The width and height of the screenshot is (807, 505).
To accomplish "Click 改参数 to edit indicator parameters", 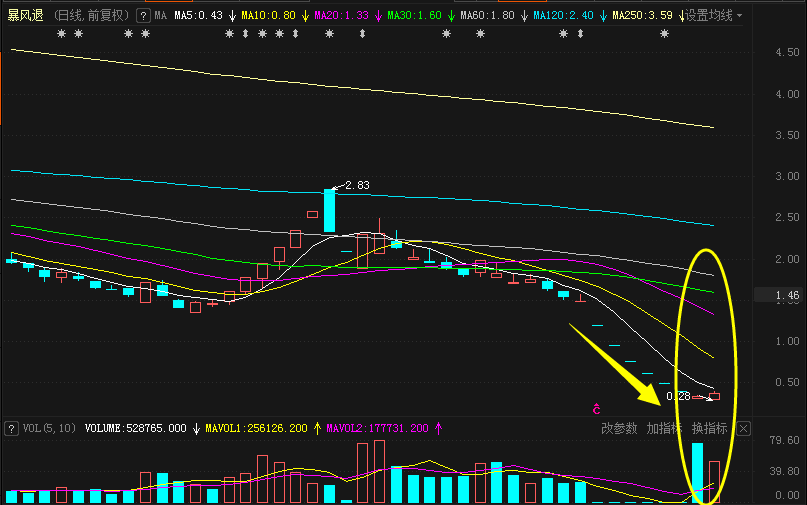I will (619, 428).
